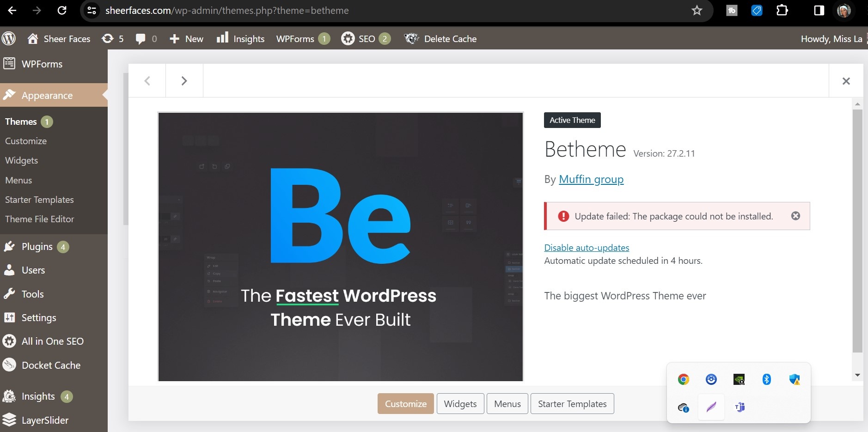Visit Sheer Faces site from admin bar

(x=59, y=39)
